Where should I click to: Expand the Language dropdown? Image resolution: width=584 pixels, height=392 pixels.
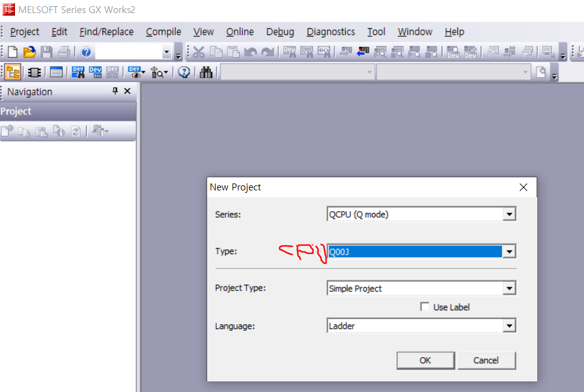tap(509, 326)
